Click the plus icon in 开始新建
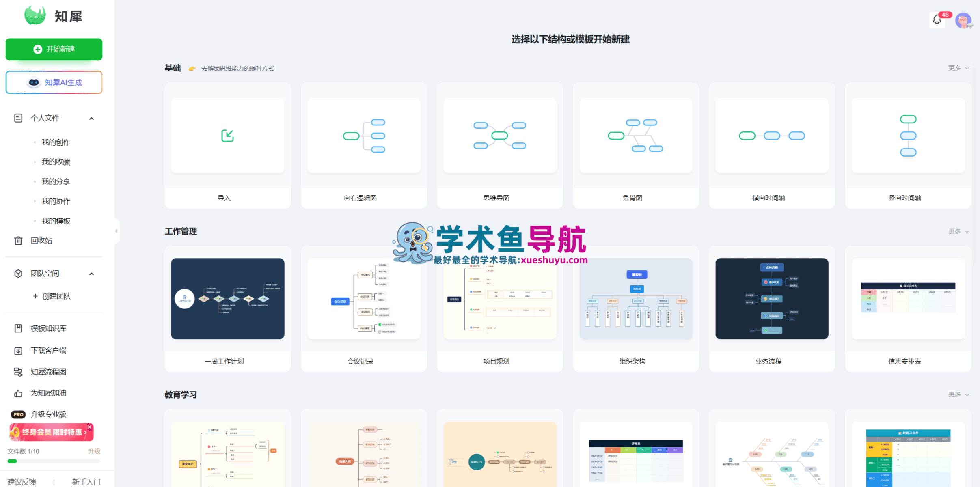This screenshot has height=487, width=980. coord(38,49)
